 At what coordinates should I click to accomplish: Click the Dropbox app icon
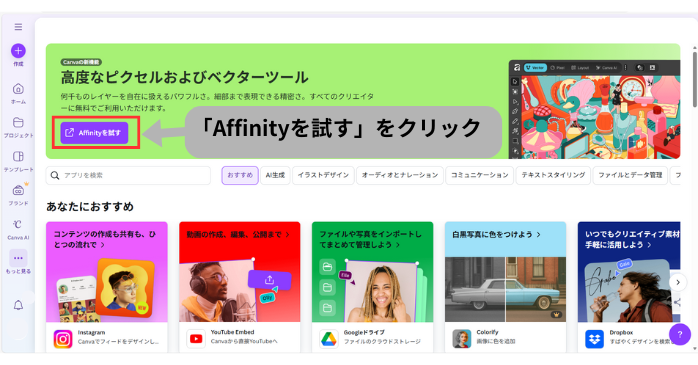coord(594,339)
